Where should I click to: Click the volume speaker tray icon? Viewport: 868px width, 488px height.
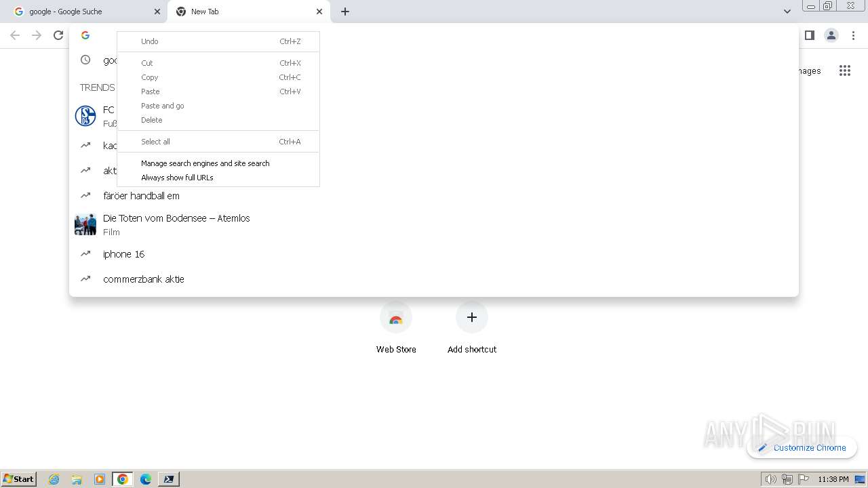click(x=770, y=479)
